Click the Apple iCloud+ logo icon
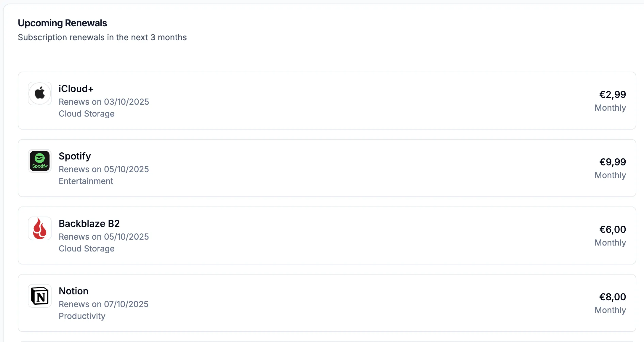 coord(40,93)
